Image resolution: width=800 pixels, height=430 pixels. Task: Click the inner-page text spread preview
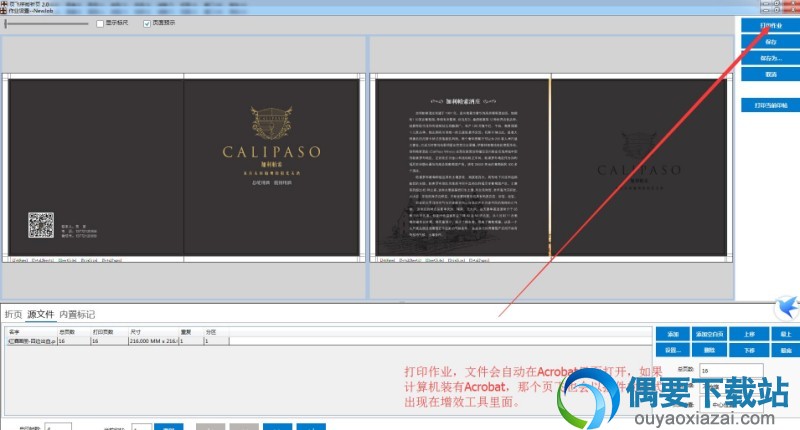(551, 167)
